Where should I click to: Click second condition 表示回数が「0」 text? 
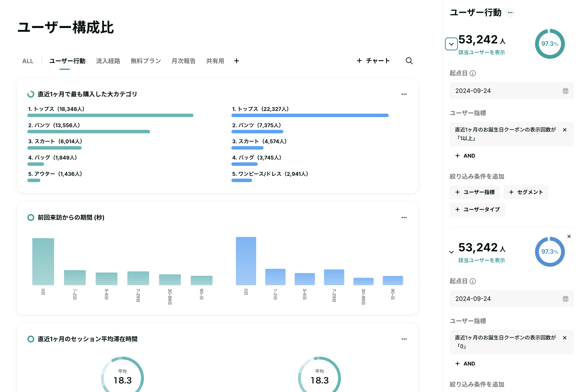(x=505, y=342)
